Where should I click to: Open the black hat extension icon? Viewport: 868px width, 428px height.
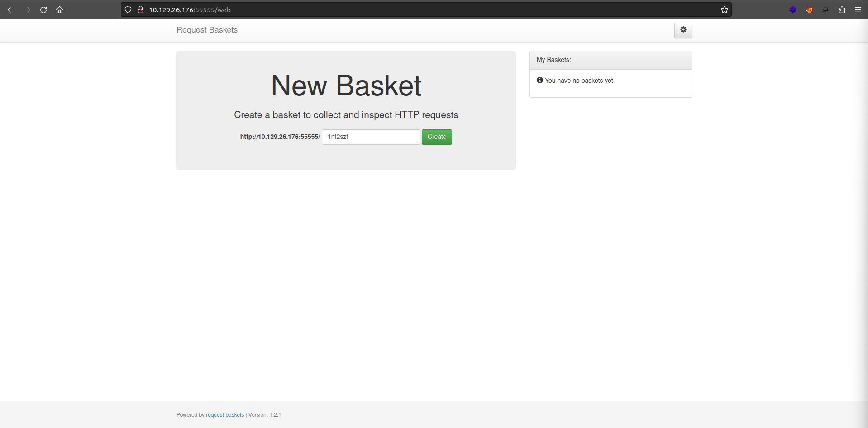click(825, 10)
